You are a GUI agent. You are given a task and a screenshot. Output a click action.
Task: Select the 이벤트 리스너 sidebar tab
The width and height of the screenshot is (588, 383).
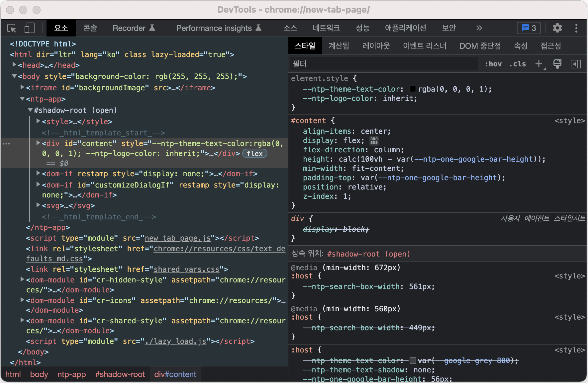point(425,46)
